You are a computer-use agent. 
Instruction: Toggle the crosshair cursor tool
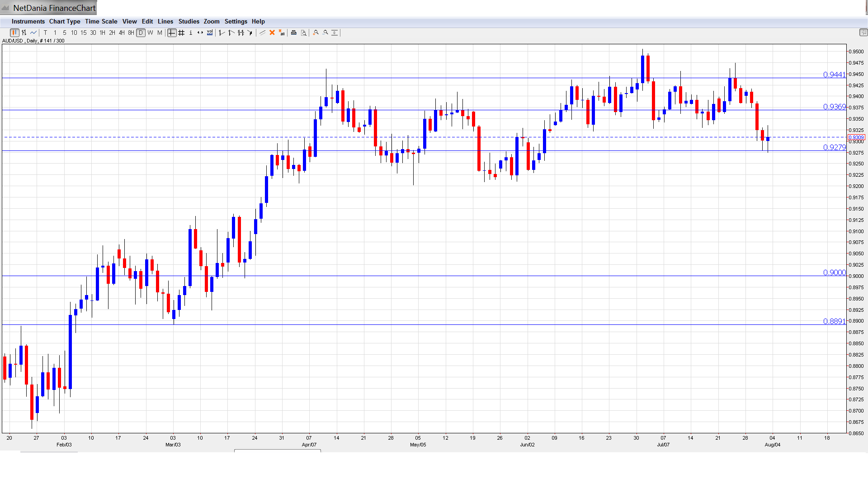click(x=172, y=33)
